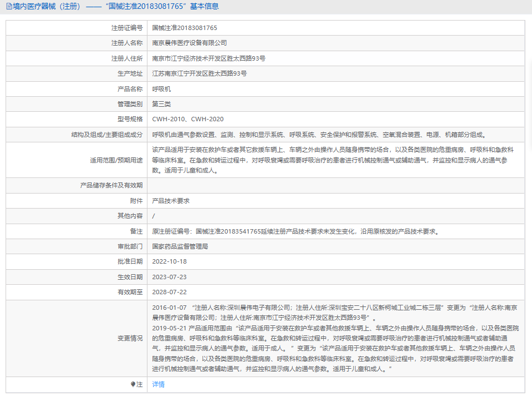Click the registrant address 南京市江宁经济技术开发区胜太西路93号

pyautogui.click(x=209, y=58)
